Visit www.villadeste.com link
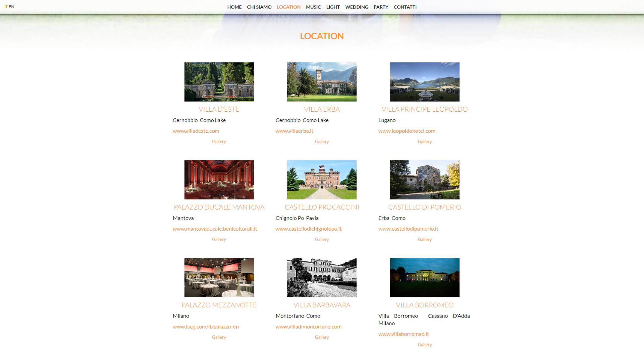This screenshot has height=362, width=644. pyautogui.click(x=196, y=131)
